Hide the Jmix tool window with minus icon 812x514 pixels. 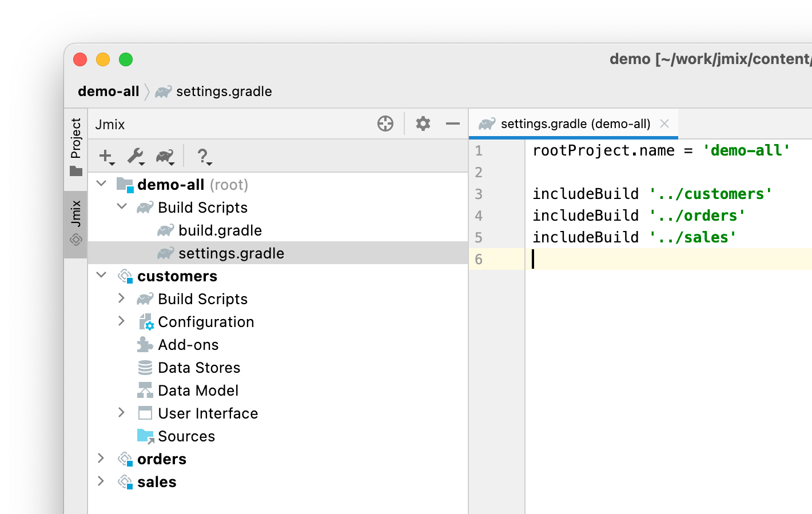tap(453, 123)
